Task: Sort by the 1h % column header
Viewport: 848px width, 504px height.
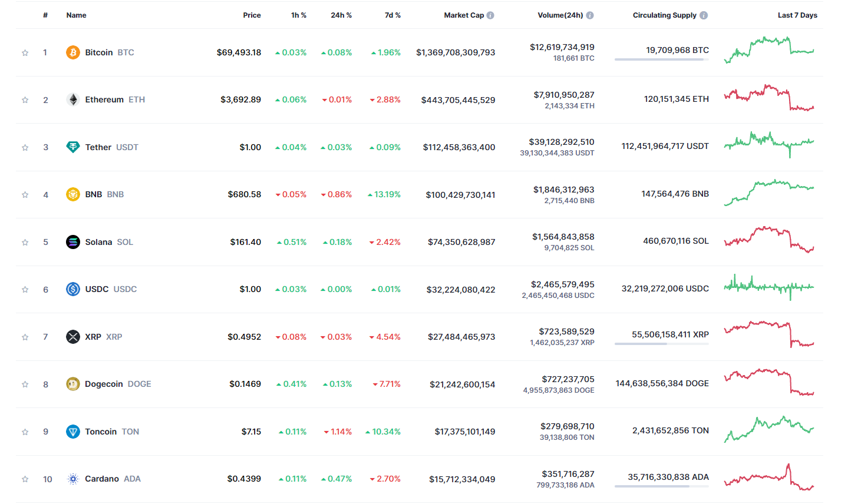Action: pyautogui.click(x=299, y=15)
